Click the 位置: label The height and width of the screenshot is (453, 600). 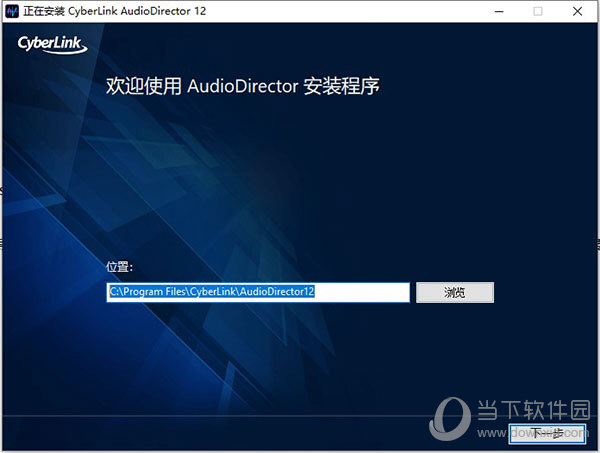(119, 266)
